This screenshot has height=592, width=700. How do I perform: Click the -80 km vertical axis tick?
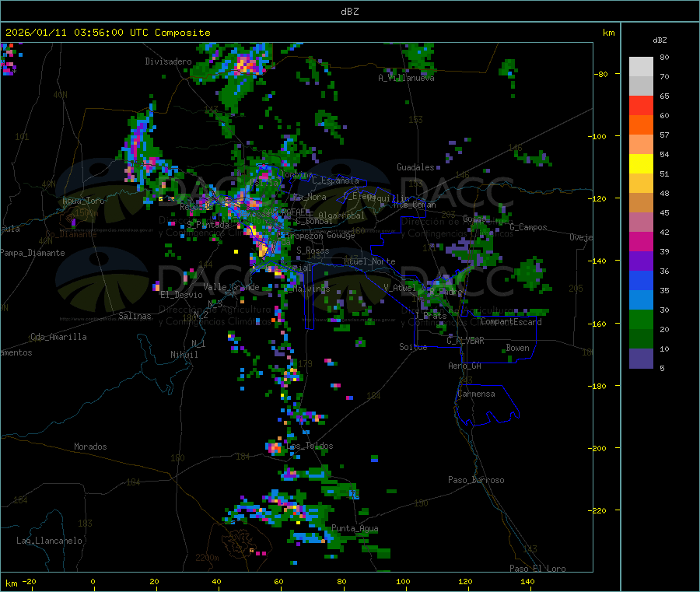coord(601,74)
